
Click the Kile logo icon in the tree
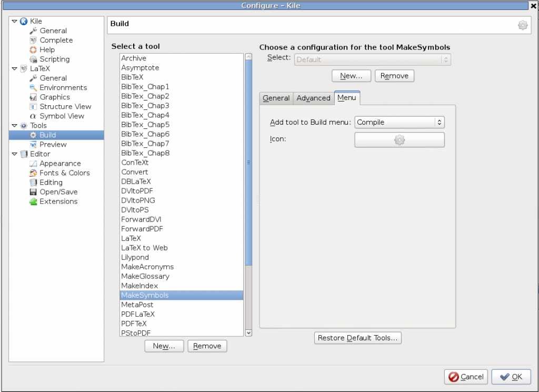(x=24, y=21)
